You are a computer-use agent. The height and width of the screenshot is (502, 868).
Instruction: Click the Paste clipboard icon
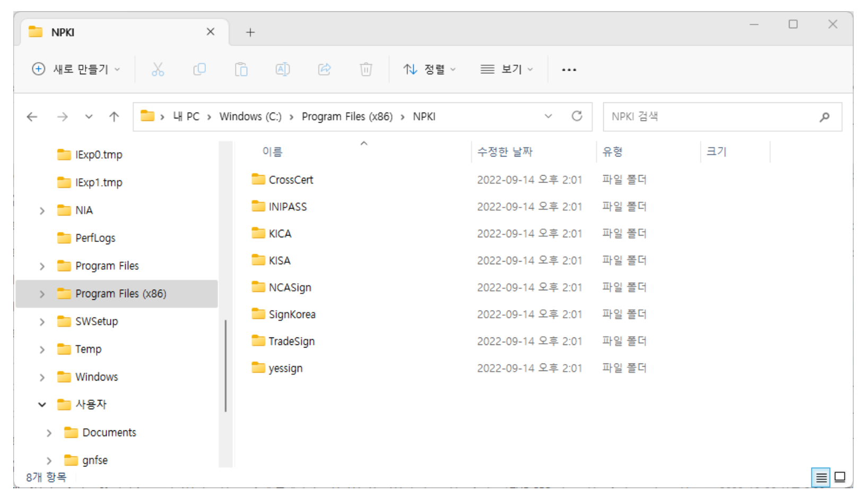coord(241,70)
